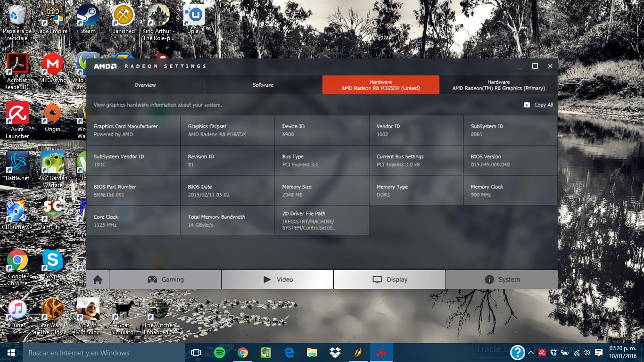Select the Steam desktop shortcut
The image size is (644, 362).
pyautogui.click(x=88, y=19)
